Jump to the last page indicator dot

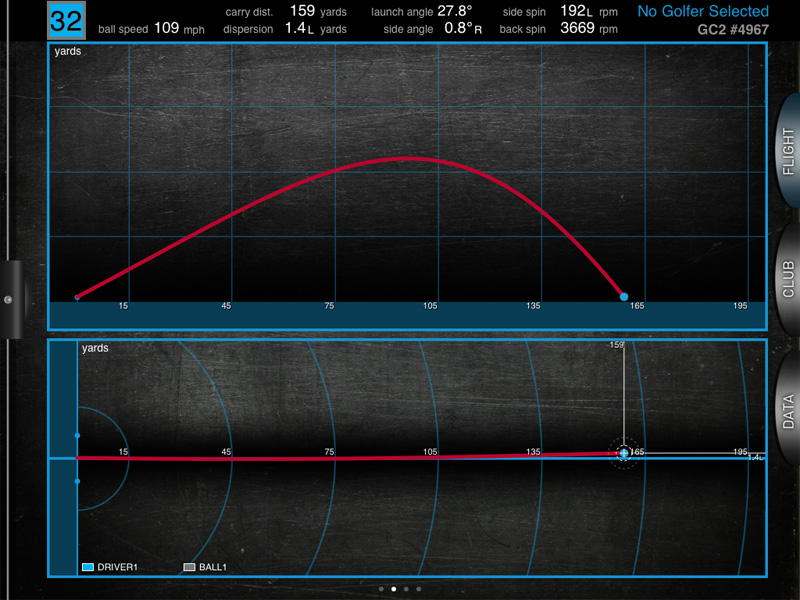pos(418,589)
